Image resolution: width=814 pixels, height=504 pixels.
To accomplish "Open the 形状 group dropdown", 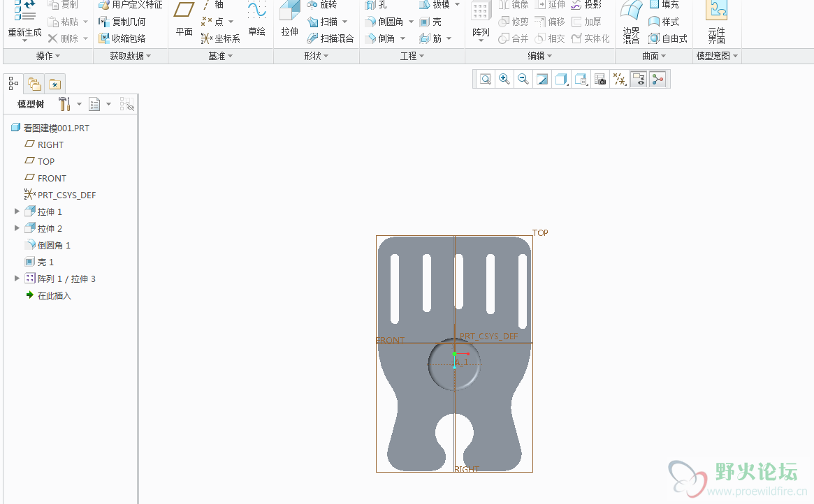I will (x=316, y=56).
